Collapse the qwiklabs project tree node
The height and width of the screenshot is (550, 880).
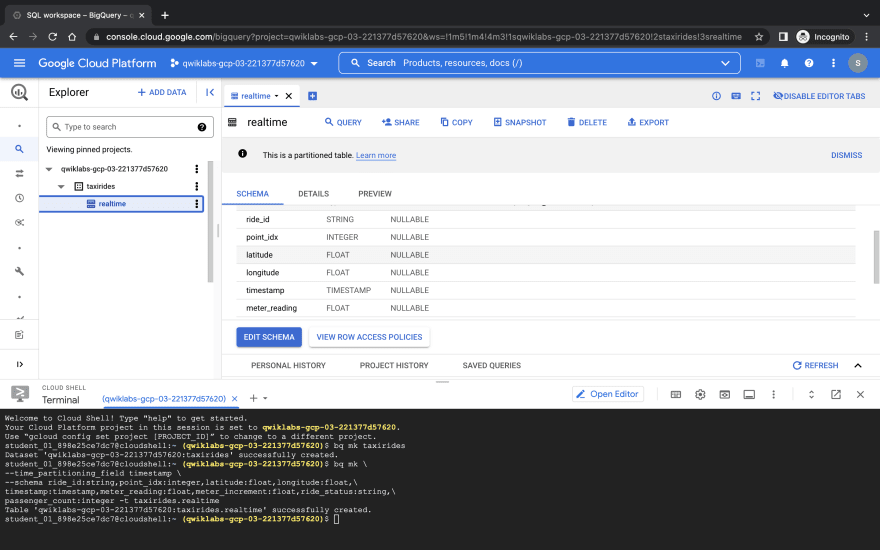click(x=49, y=169)
